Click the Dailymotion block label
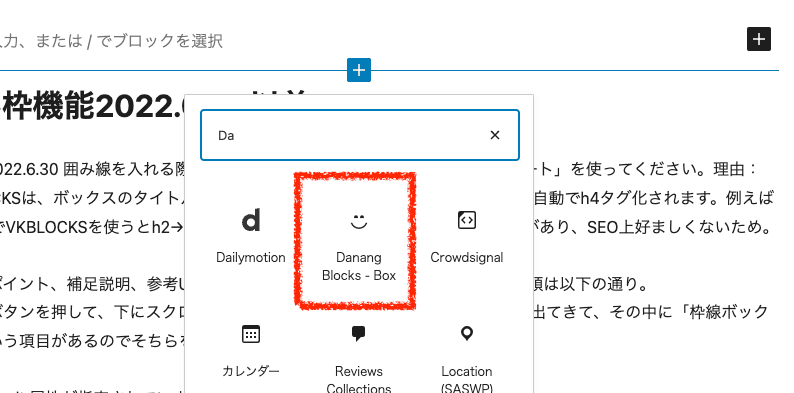794x393 pixels. click(251, 257)
